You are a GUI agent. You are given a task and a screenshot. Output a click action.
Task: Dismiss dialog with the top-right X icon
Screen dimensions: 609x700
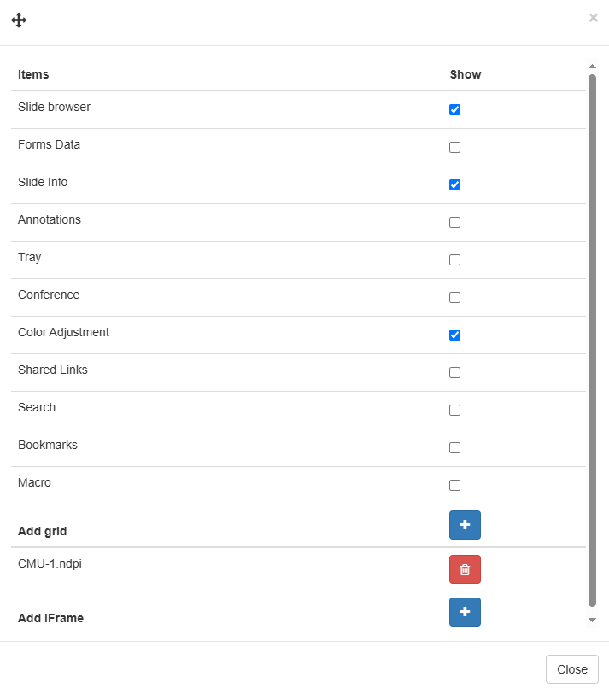[594, 18]
